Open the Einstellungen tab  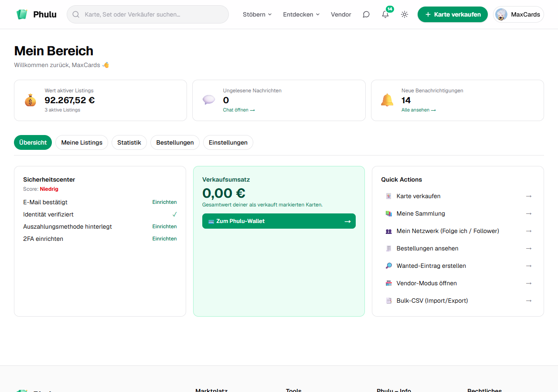coord(228,142)
